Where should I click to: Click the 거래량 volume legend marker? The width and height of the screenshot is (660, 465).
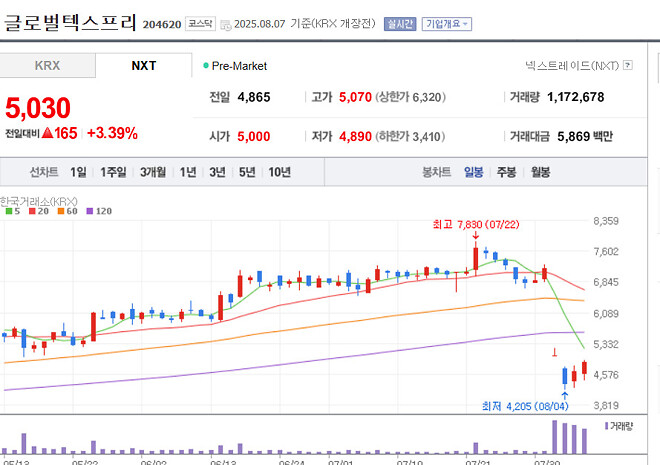[607, 426]
